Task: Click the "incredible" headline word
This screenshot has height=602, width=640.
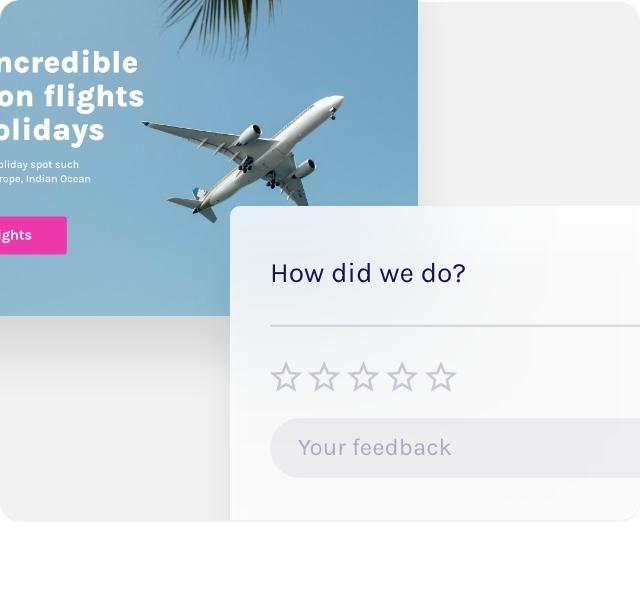Action: click(69, 62)
